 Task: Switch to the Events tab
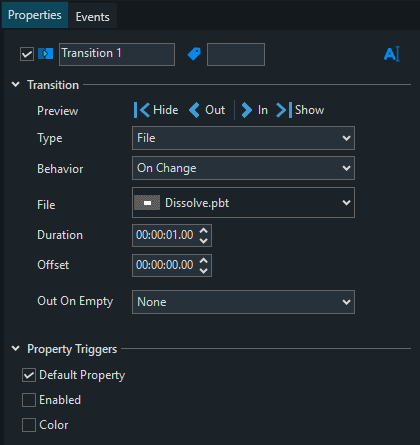click(x=92, y=16)
